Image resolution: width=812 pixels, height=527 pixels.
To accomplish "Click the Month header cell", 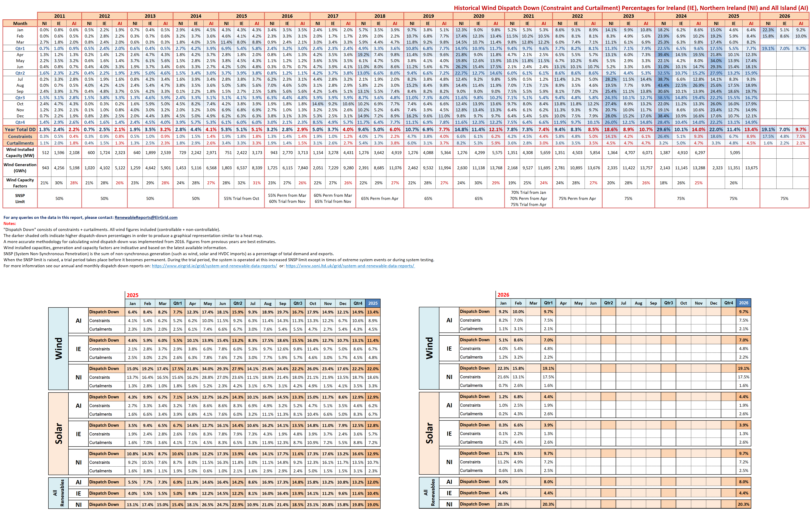I will (x=20, y=24).
